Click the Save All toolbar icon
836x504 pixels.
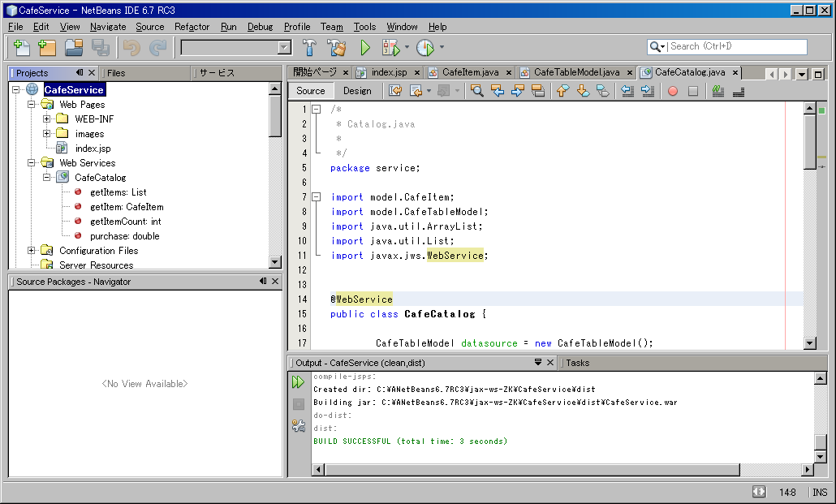click(100, 47)
